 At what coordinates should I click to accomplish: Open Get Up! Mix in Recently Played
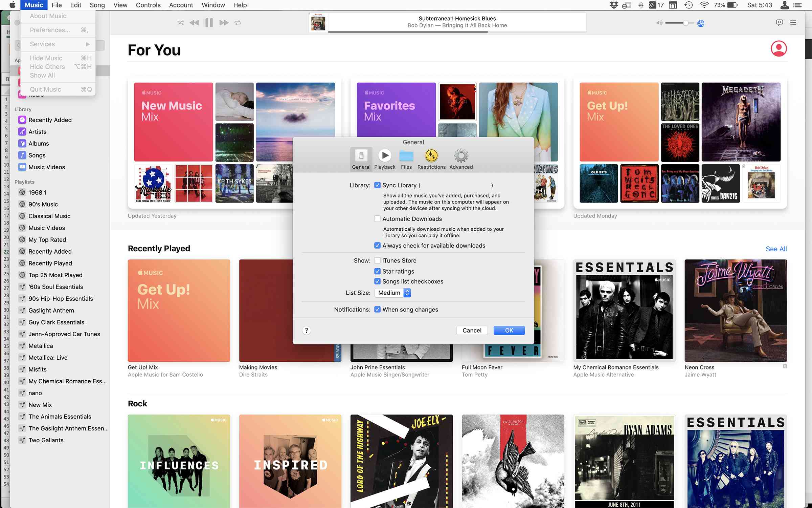pos(179,311)
